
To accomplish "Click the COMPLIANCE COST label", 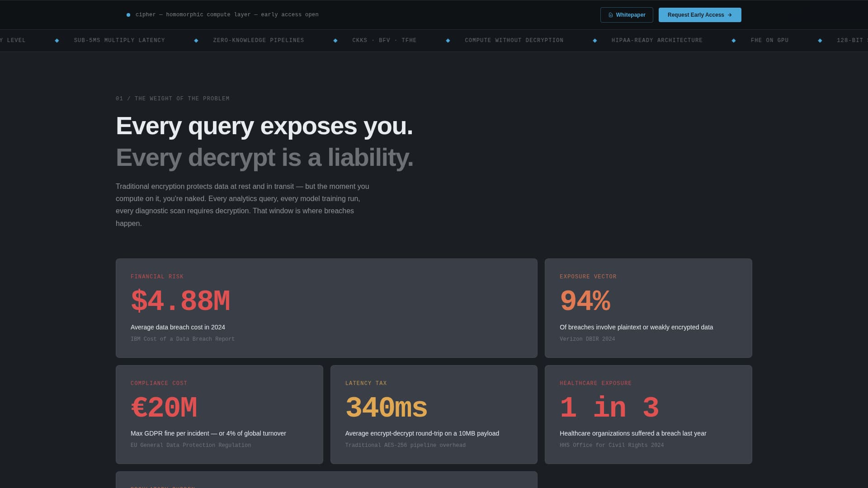I will click(159, 383).
